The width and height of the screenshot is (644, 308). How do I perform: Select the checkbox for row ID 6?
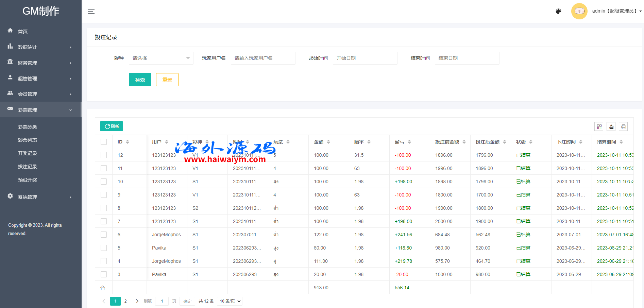click(104, 235)
